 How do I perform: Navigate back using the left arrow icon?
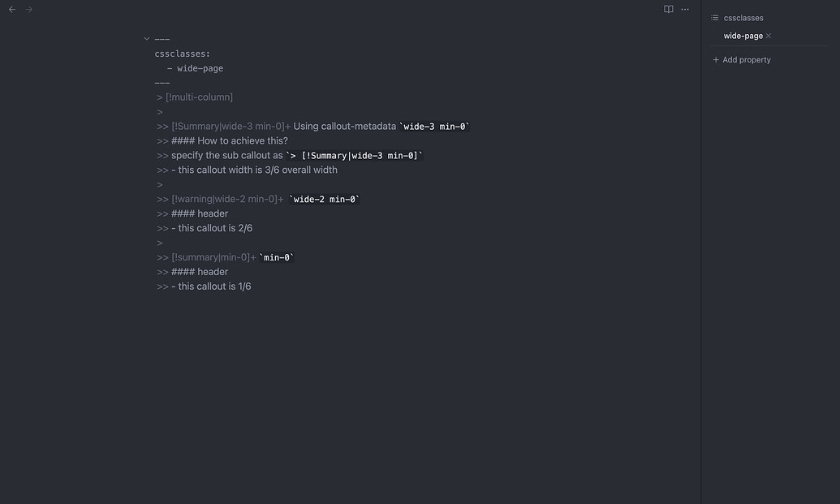pyautogui.click(x=11, y=9)
